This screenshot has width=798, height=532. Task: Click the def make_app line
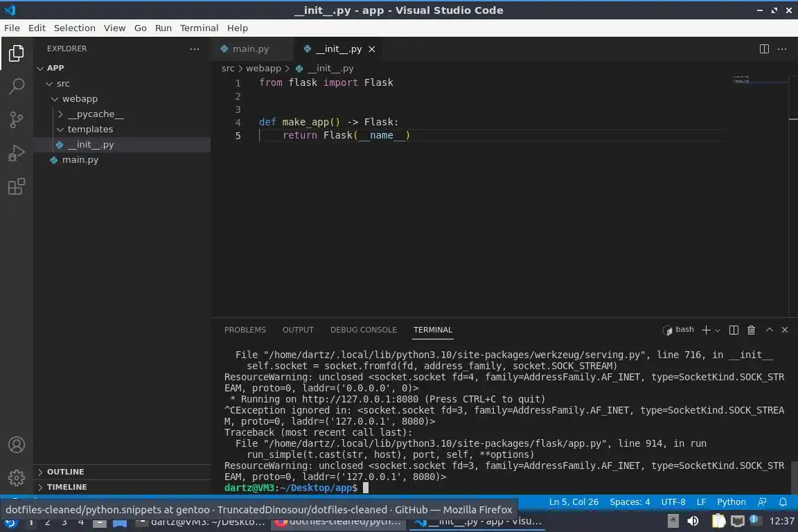[329, 122]
